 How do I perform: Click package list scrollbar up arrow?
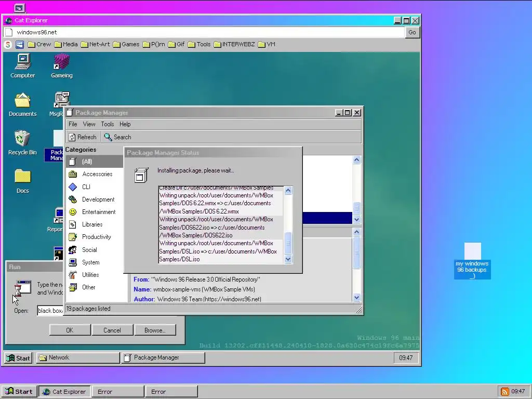(x=356, y=160)
